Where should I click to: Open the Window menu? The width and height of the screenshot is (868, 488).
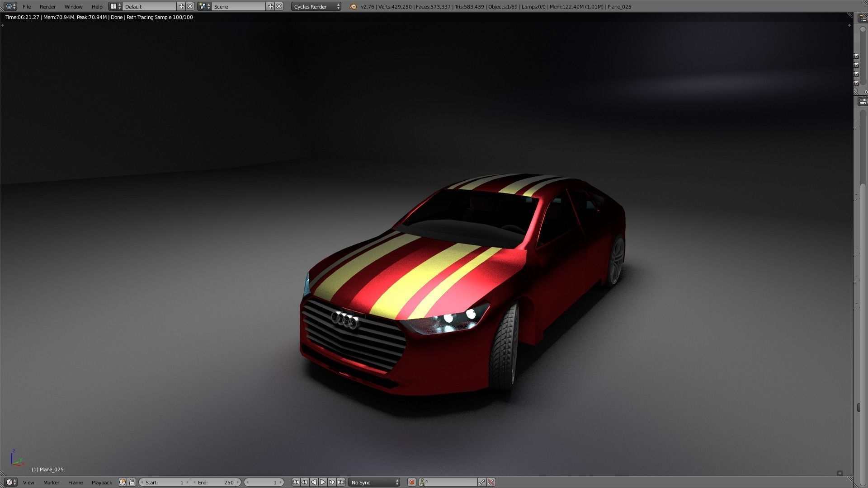pyautogui.click(x=73, y=6)
